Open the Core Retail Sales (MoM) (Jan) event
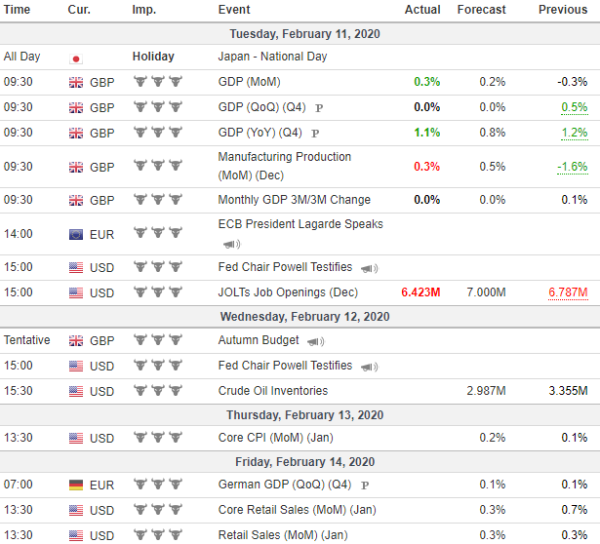The image size is (600, 544). click(297, 510)
